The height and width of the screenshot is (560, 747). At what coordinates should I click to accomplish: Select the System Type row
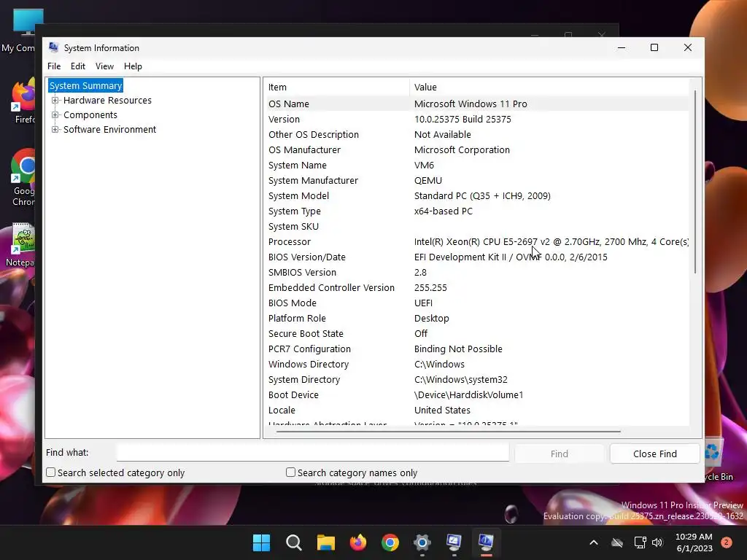coord(477,211)
